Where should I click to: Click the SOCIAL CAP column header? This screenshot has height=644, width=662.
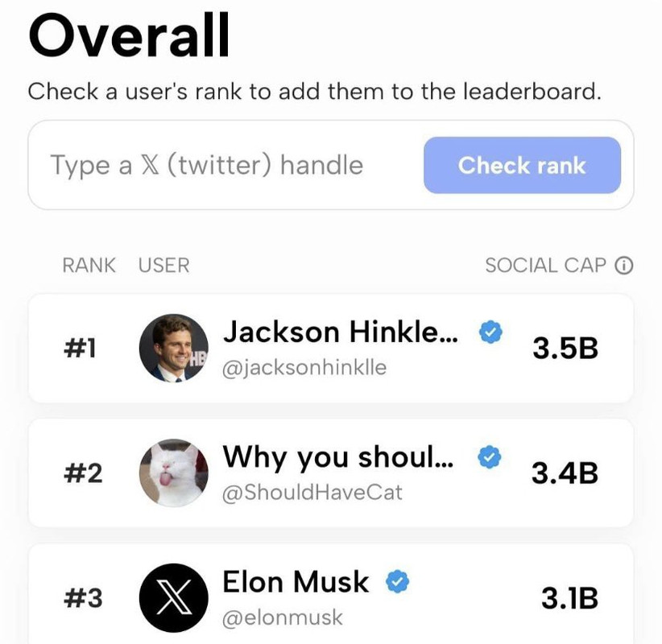coord(545,266)
